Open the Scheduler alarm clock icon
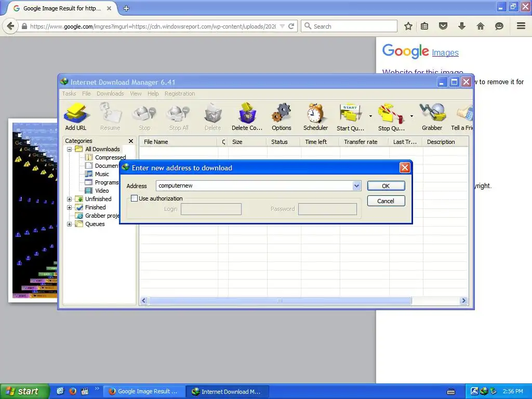532x399 pixels. click(315, 117)
